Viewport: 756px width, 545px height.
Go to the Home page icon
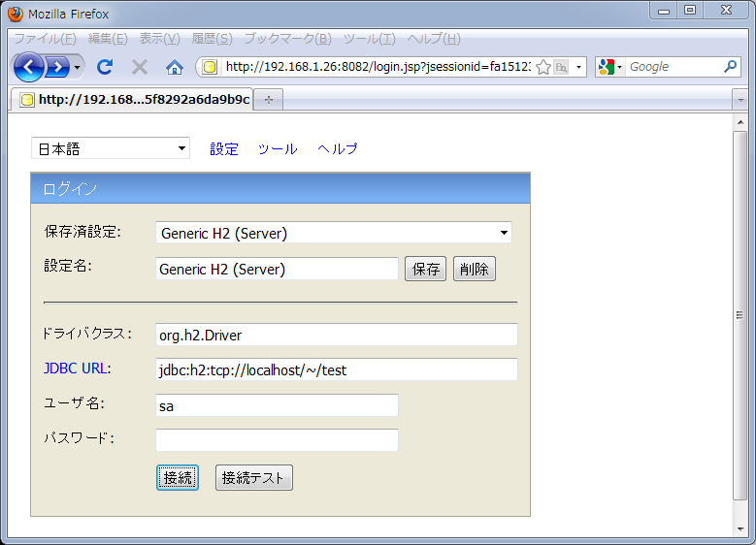(175, 67)
